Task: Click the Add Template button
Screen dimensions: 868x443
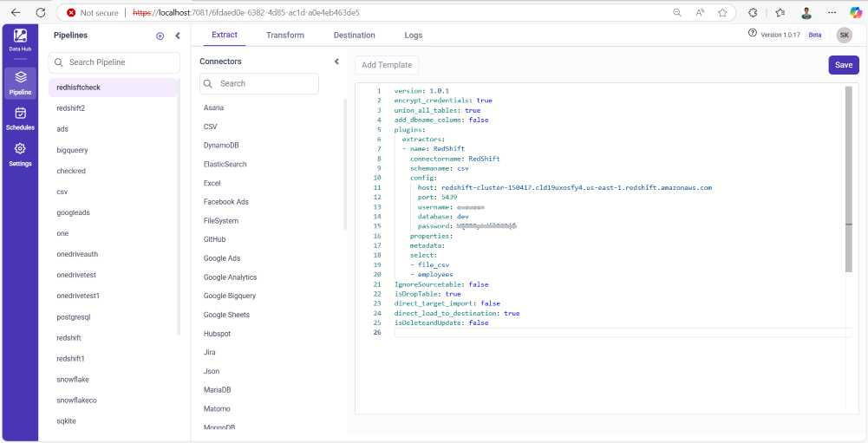Action: [x=387, y=65]
